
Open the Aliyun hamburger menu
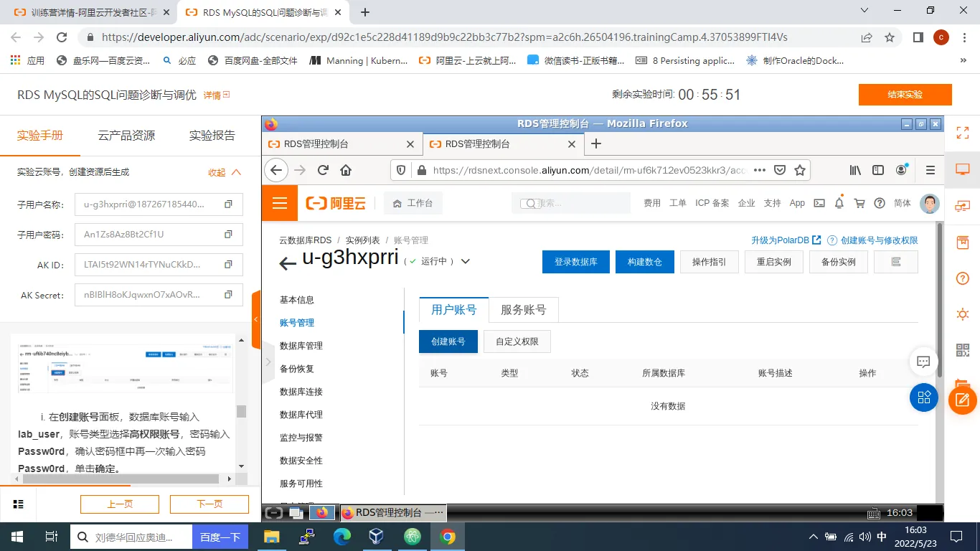coord(280,203)
